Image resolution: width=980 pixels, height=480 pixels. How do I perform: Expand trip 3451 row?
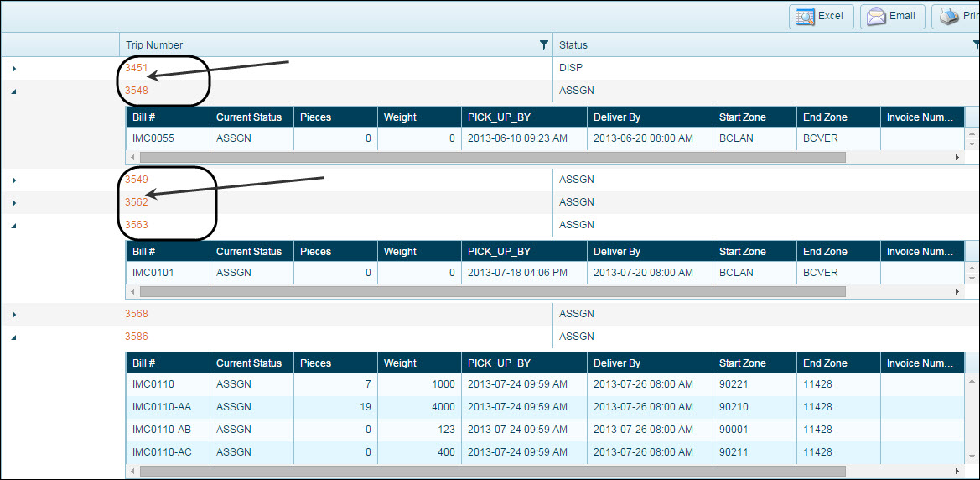pyautogui.click(x=13, y=68)
